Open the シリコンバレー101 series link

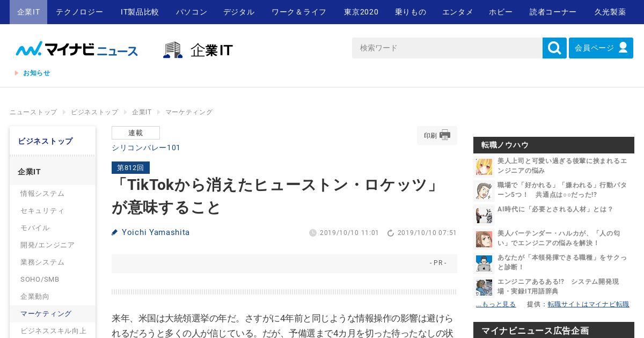click(146, 148)
